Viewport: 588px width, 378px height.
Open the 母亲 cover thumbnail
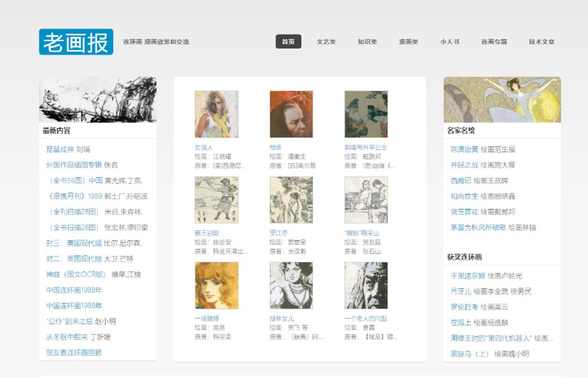click(291, 114)
